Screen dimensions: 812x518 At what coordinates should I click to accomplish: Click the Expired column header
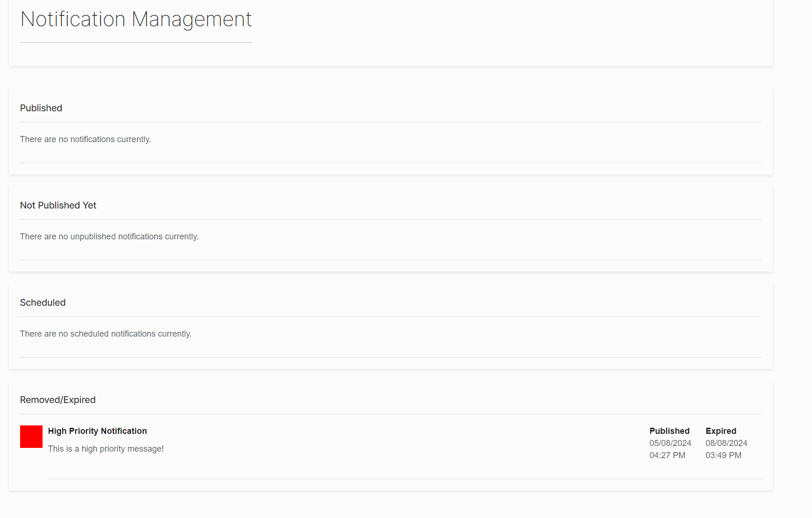(721, 431)
